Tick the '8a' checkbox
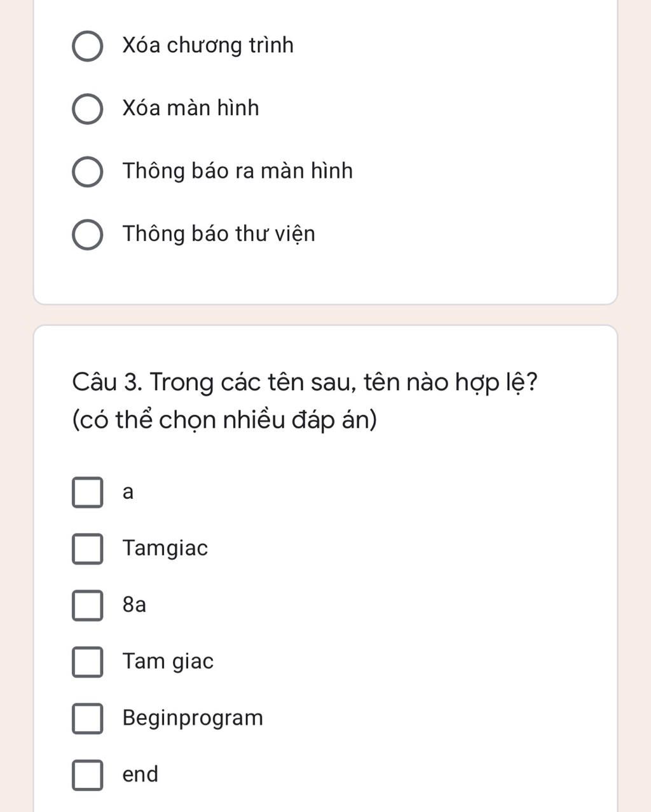 tap(88, 606)
